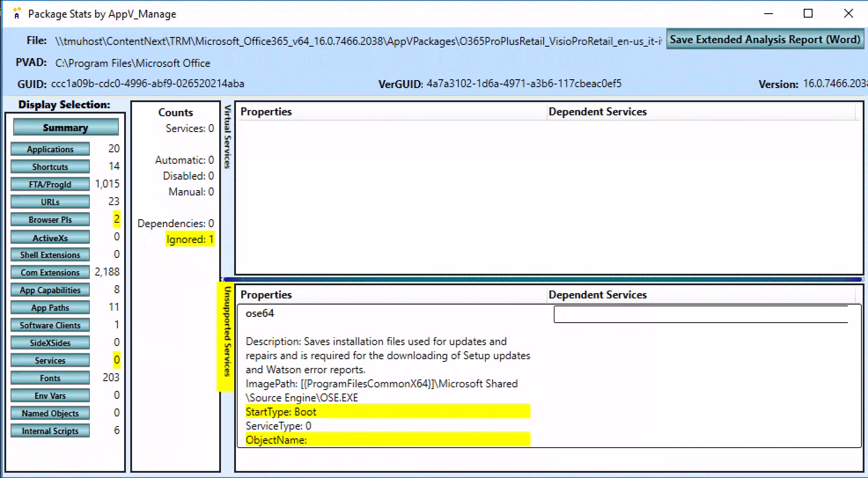The height and width of the screenshot is (478, 868).
Task: Click the PVAD path text
Action: 132,63
